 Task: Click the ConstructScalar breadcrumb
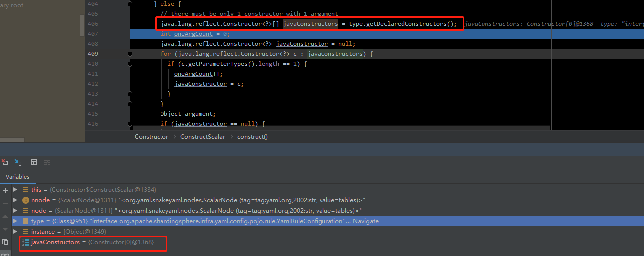click(202, 136)
